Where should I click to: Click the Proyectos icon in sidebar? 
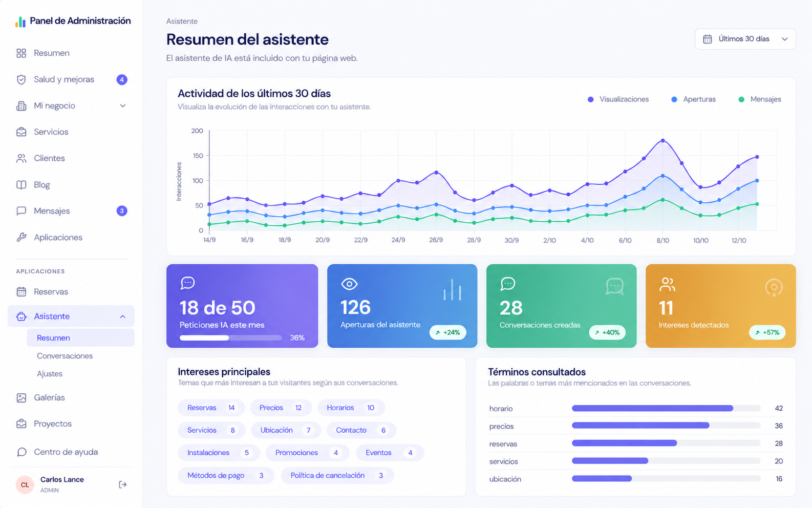pyautogui.click(x=21, y=424)
